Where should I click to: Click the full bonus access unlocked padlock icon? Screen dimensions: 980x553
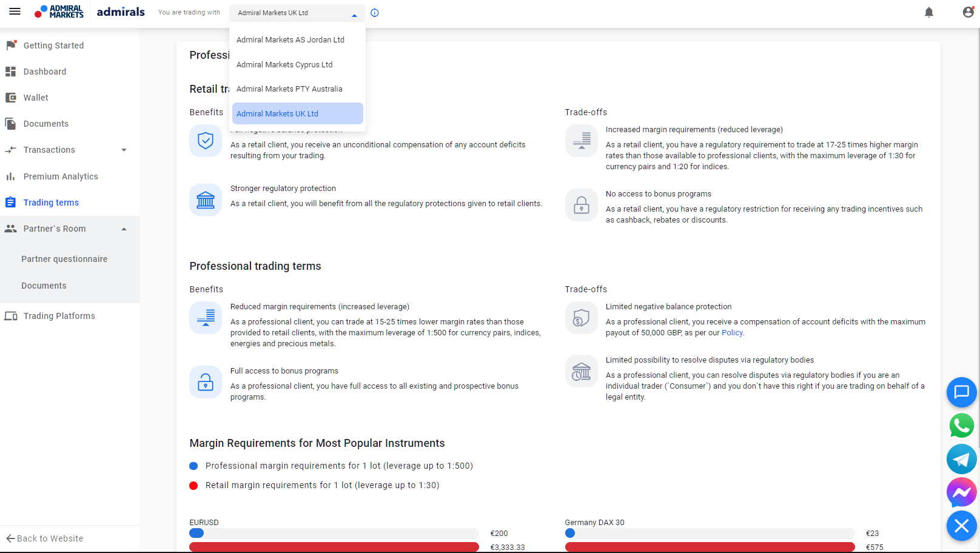(x=206, y=382)
